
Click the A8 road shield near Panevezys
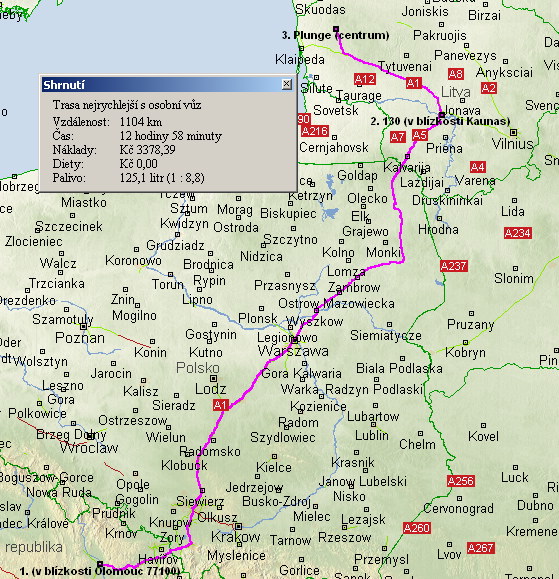(x=456, y=74)
